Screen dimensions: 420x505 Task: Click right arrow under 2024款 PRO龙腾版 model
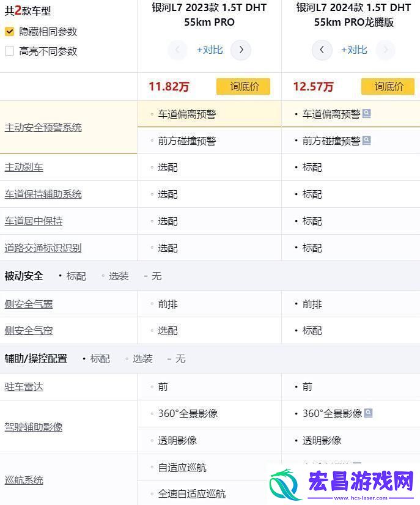[386, 50]
